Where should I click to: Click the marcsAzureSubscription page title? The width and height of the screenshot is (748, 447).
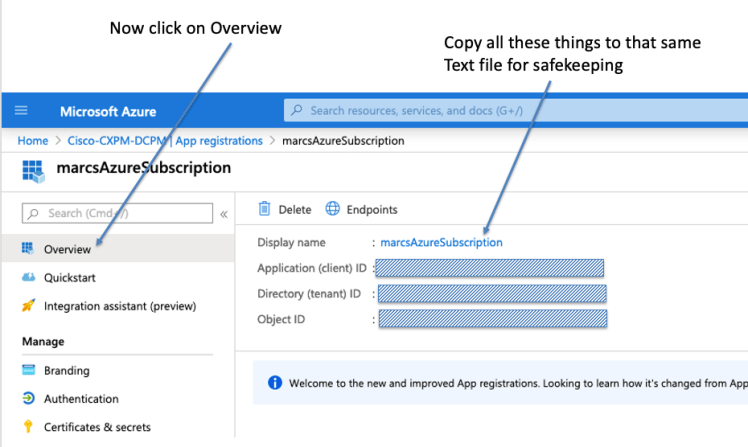point(144,168)
